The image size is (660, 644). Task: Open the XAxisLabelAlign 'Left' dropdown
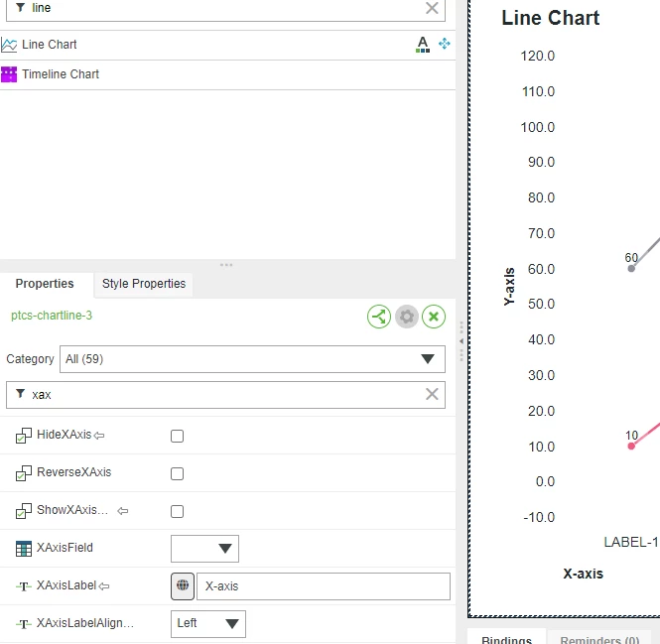208,624
